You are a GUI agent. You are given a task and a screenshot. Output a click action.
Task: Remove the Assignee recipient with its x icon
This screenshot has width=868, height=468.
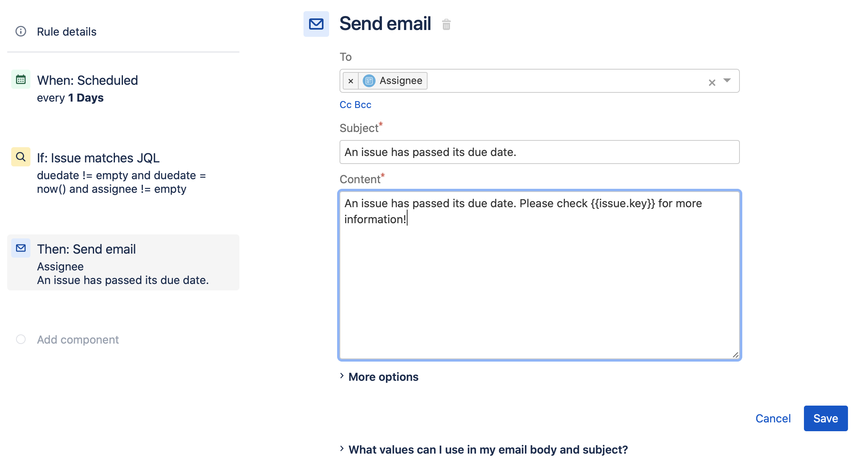click(x=351, y=81)
